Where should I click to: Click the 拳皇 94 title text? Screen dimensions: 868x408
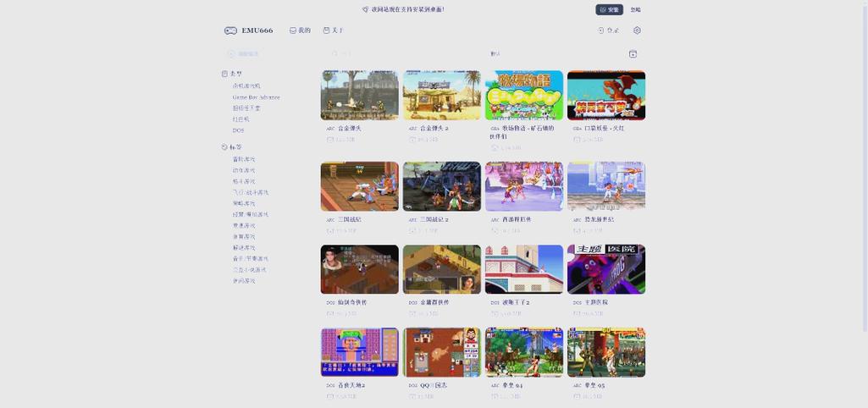point(512,385)
